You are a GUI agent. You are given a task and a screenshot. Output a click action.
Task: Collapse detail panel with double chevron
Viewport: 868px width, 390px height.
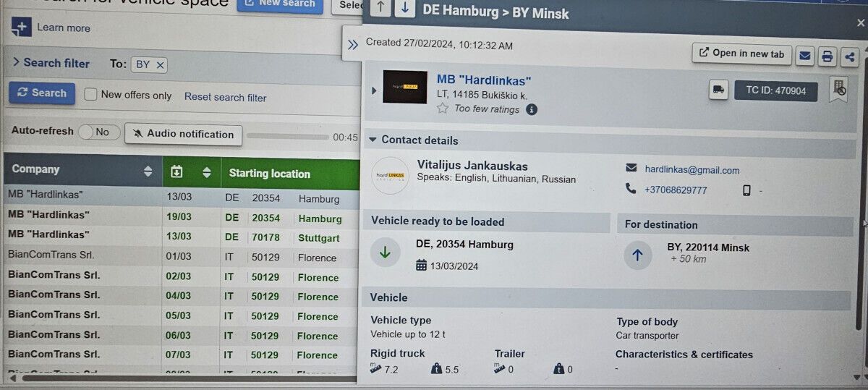353,45
